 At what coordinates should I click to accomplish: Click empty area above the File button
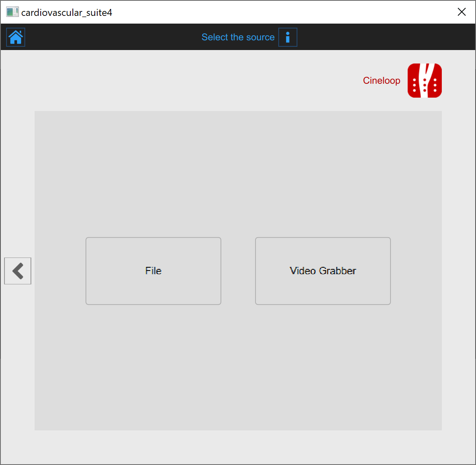(x=153, y=175)
